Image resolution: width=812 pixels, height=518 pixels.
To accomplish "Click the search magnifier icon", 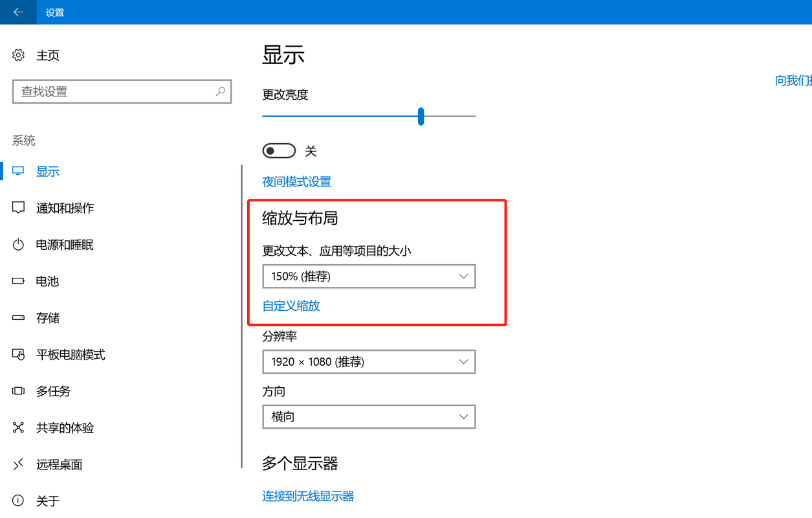I will [x=221, y=91].
